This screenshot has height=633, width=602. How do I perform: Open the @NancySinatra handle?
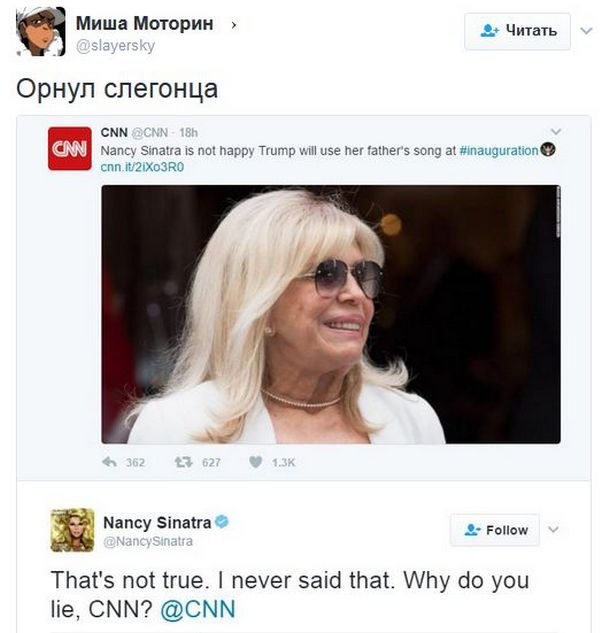[x=148, y=541]
